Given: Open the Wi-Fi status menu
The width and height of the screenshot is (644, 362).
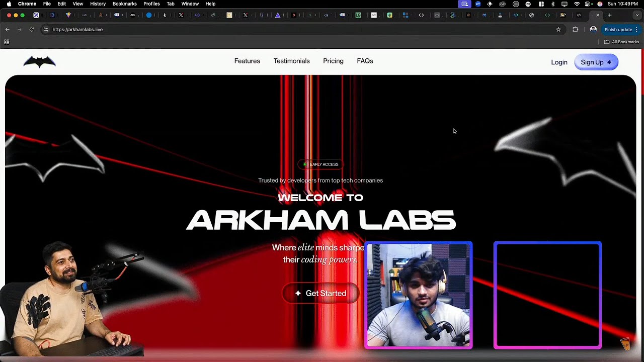Looking at the screenshot, I should click(577, 4).
